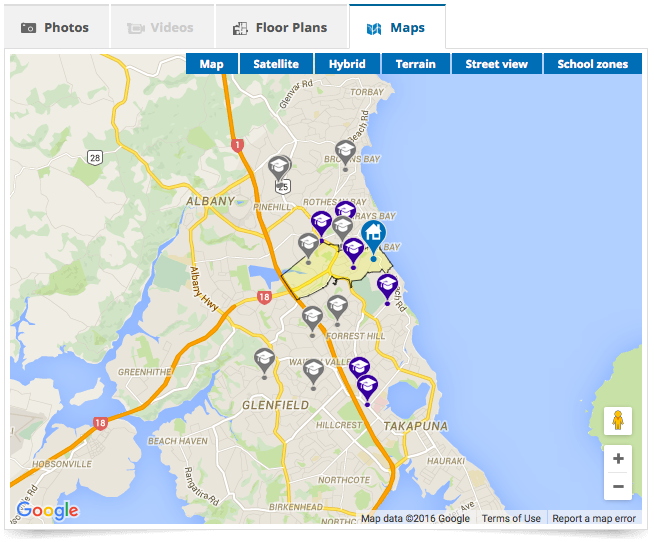This screenshot has width=654, height=542.
Task: Click the Street View pegman icon
Action: click(618, 421)
